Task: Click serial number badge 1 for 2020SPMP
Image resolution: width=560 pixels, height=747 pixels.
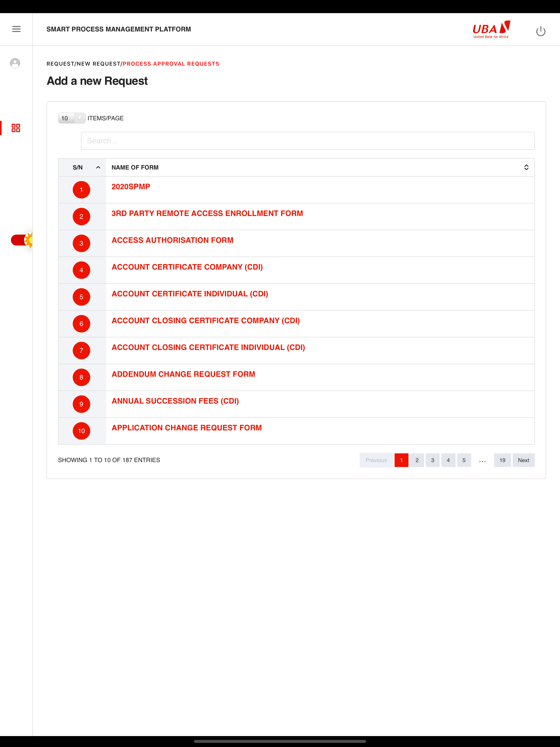Action: pyautogui.click(x=81, y=189)
